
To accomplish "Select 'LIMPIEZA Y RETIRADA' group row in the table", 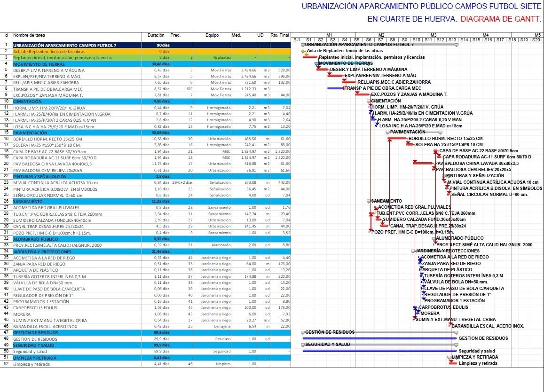I will 145,358.
